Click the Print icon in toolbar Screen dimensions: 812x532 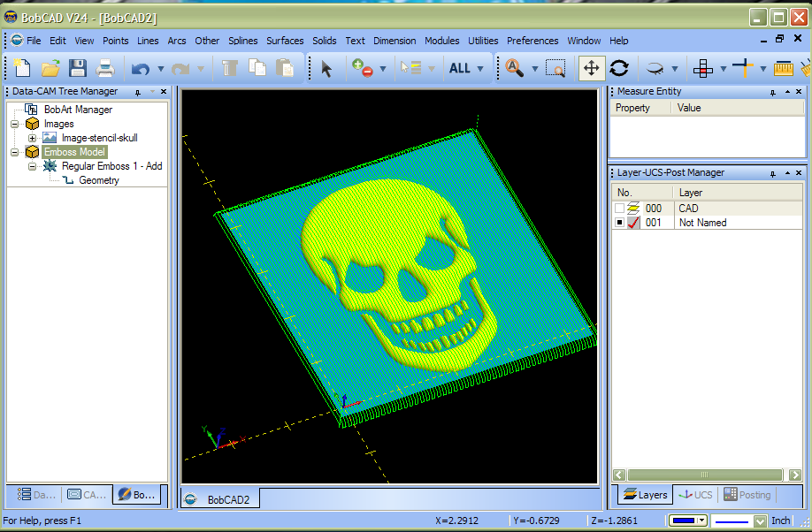[105, 68]
